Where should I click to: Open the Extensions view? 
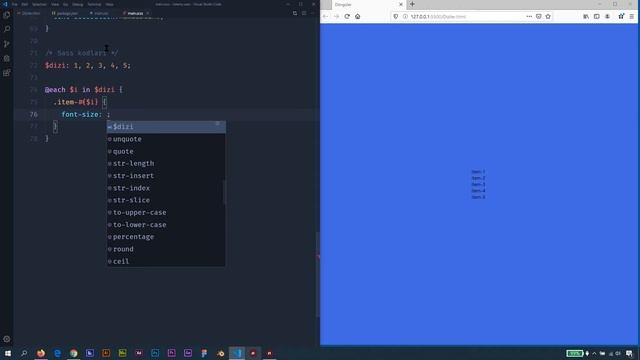7,73
